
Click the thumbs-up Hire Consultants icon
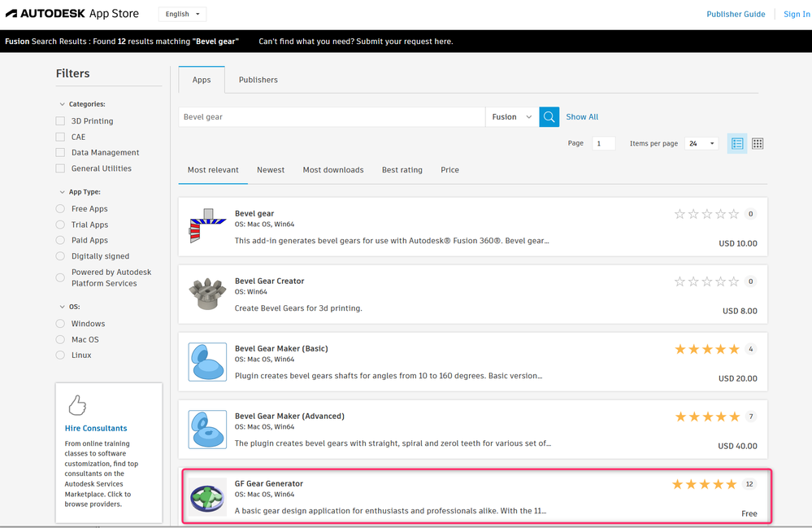(x=77, y=405)
